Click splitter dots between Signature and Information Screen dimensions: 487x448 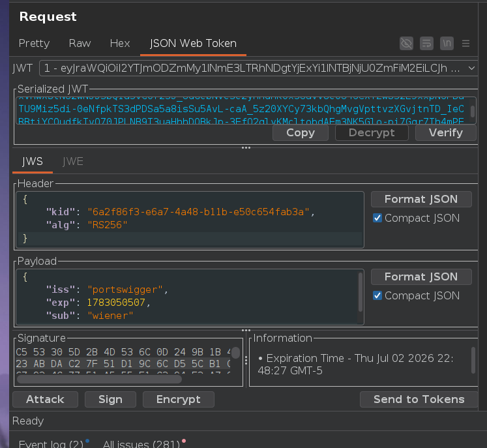(246, 361)
